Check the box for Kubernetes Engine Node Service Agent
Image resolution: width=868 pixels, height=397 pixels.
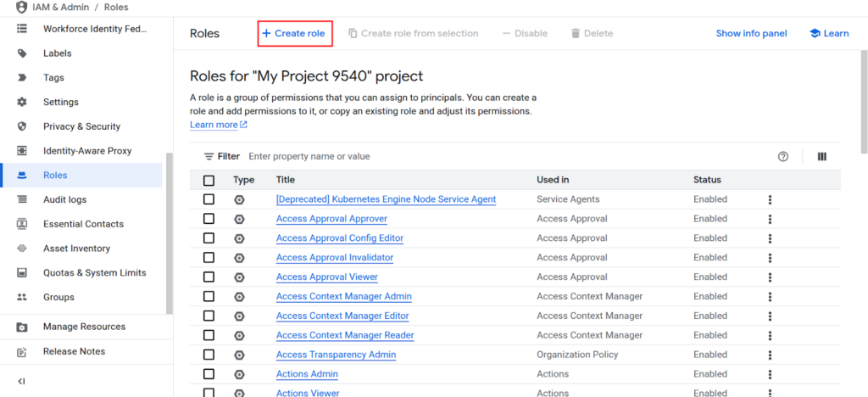209,199
